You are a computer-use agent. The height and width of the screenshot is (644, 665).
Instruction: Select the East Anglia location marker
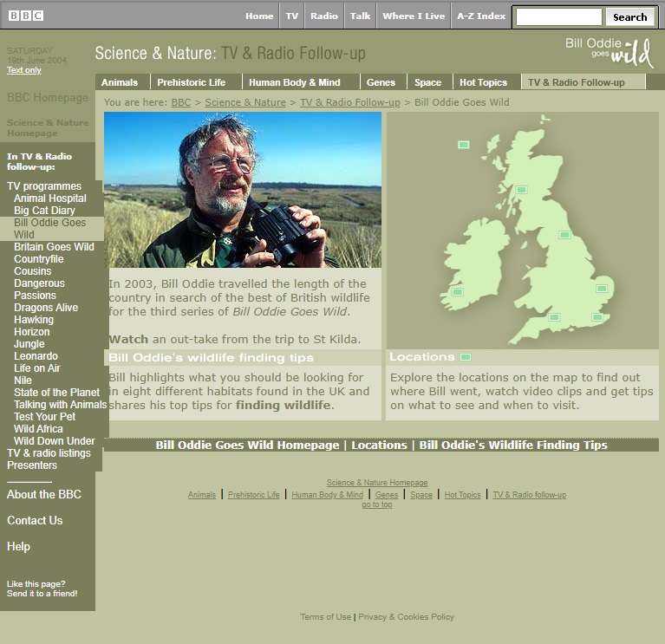point(602,289)
